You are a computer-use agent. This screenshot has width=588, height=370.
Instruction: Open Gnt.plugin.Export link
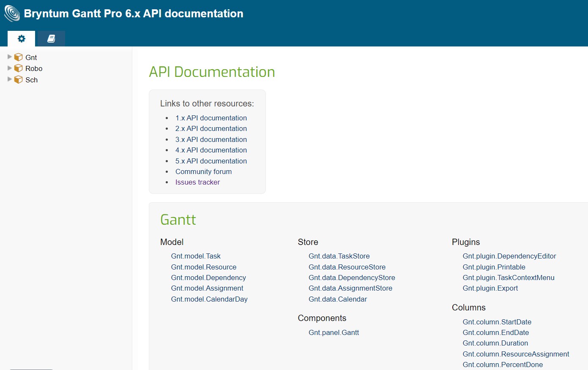pyautogui.click(x=490, y=288)
